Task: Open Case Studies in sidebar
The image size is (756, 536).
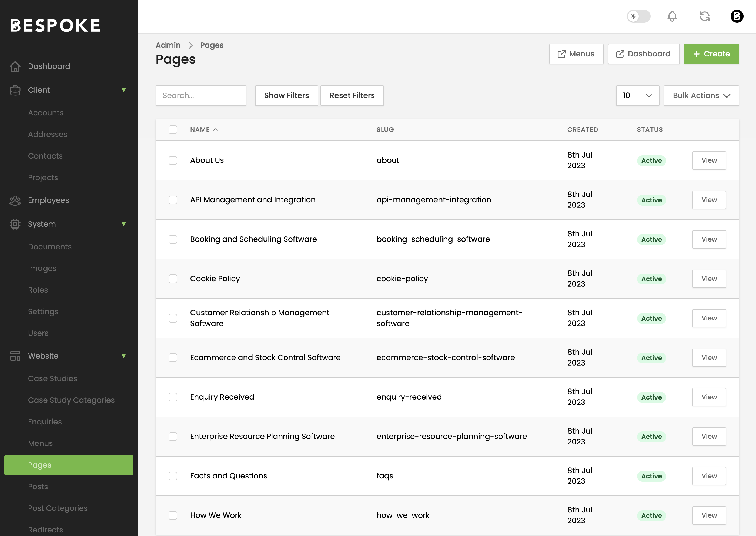Action: (x=52, y=378)
